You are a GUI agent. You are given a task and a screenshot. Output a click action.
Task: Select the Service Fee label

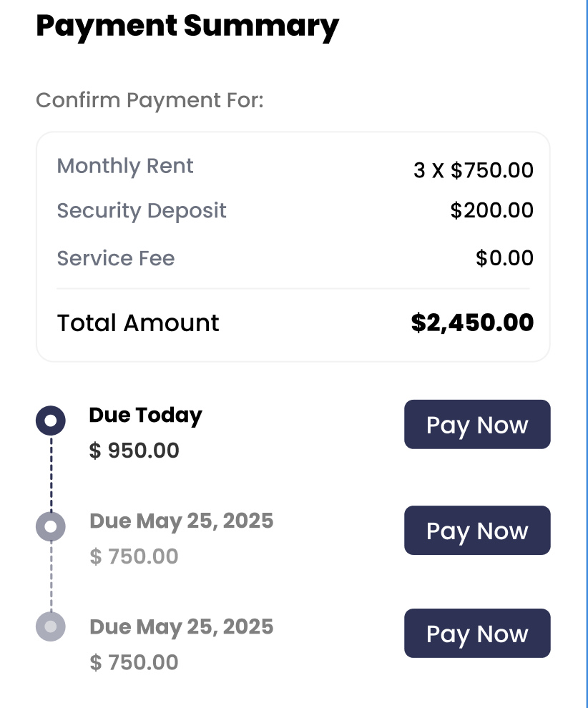point(116,258)
